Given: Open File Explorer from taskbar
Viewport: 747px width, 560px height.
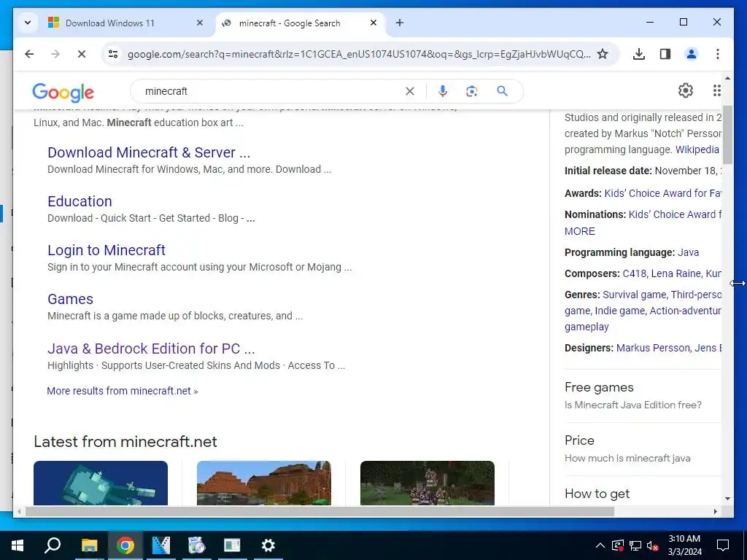Looking at the screenshot, I should [89, 545].
